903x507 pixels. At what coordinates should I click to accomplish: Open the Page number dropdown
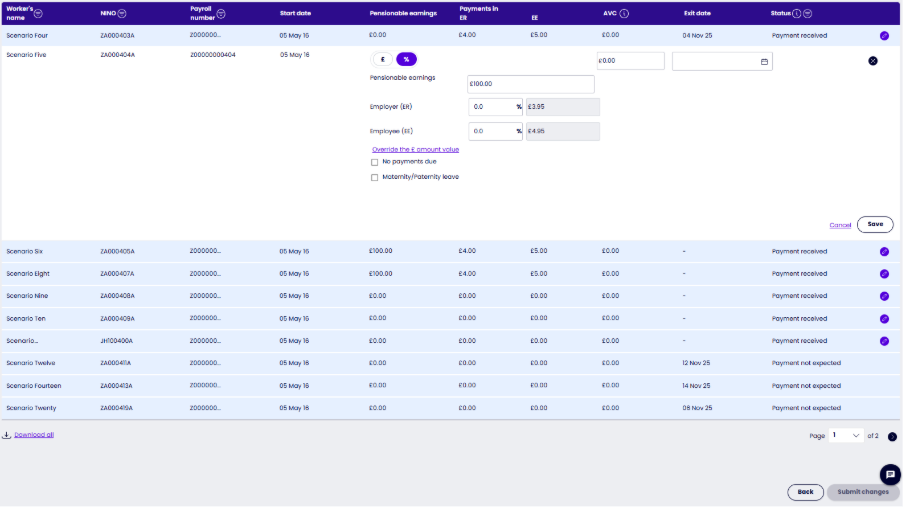click(846, 436)
